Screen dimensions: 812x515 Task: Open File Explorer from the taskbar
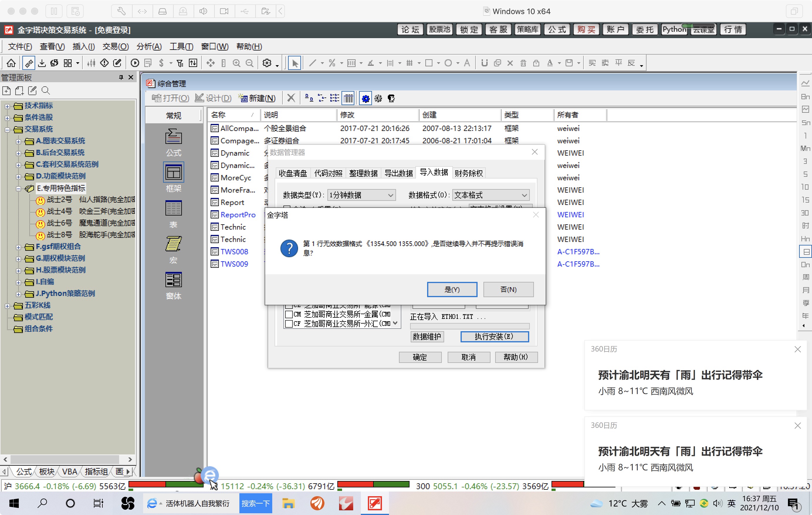tap(288, 504)
